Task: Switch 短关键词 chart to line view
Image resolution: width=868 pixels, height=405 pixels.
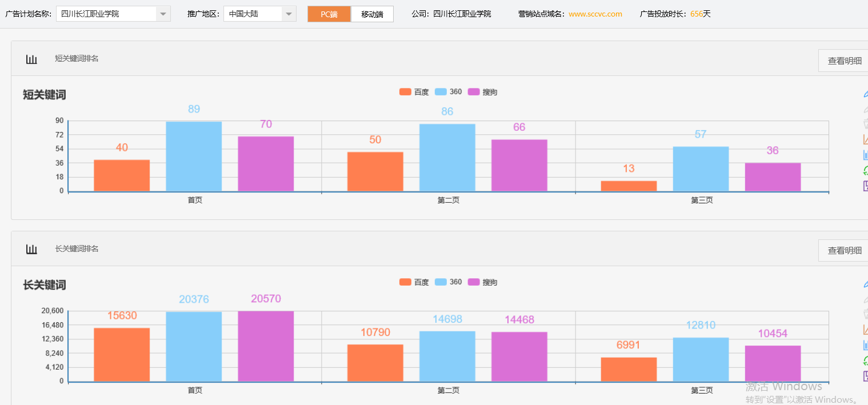Action: 865,139
